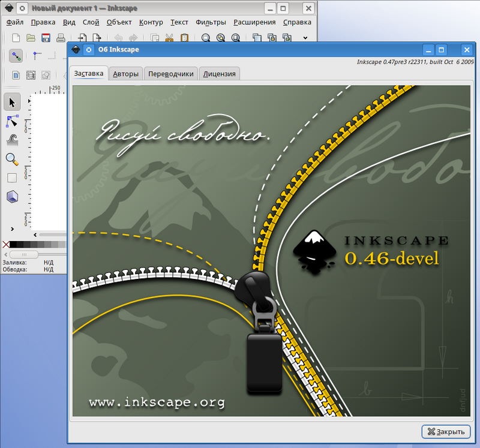The image size is (480, 448).
Task: Choose the Node editing tool
Action: (x=12, y=121)
